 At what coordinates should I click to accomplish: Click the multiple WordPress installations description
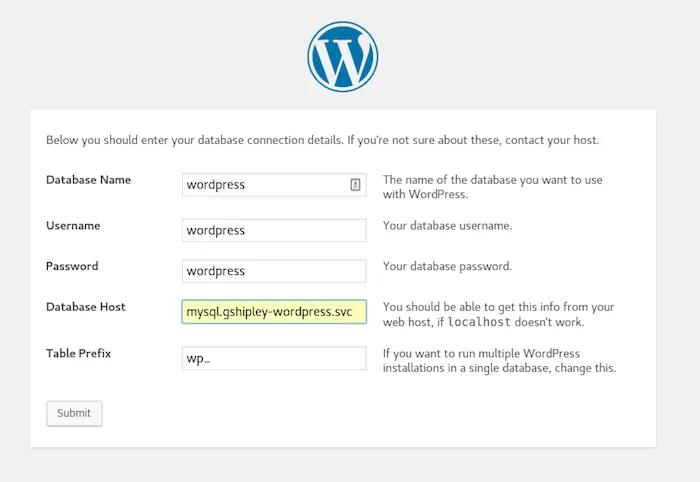point(498,361)
